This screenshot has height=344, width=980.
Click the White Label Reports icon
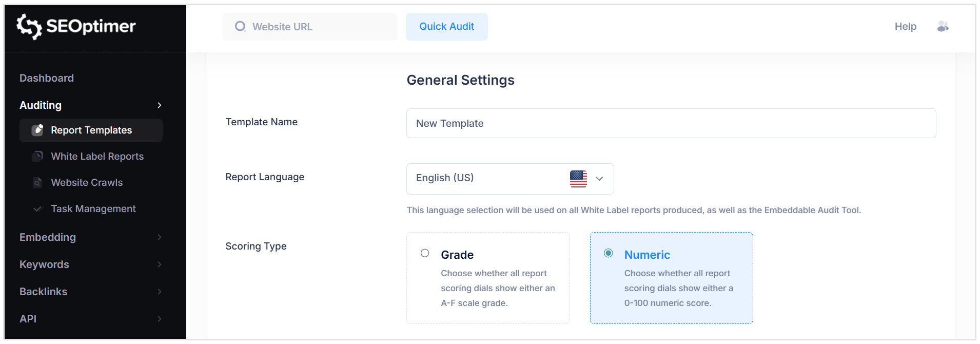pyautogui.click(x=37, y=156)
